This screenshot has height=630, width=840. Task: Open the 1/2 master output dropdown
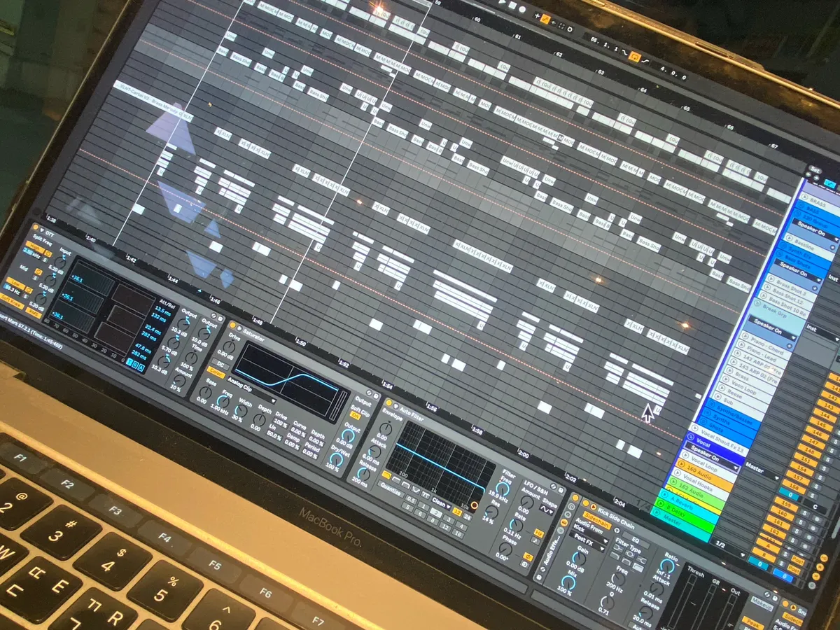tap(729, 548)
